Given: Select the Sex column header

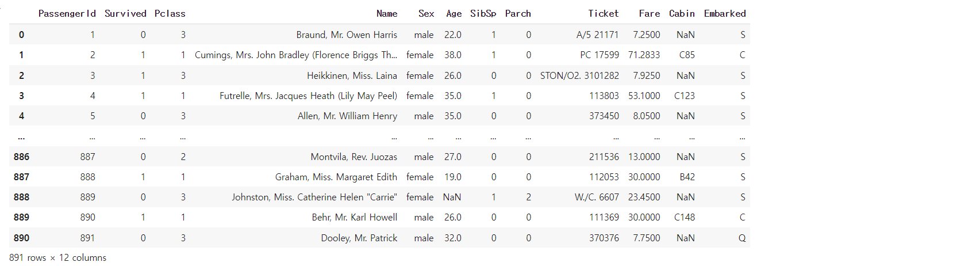Looking at the screenshot, I should (426, 13).
